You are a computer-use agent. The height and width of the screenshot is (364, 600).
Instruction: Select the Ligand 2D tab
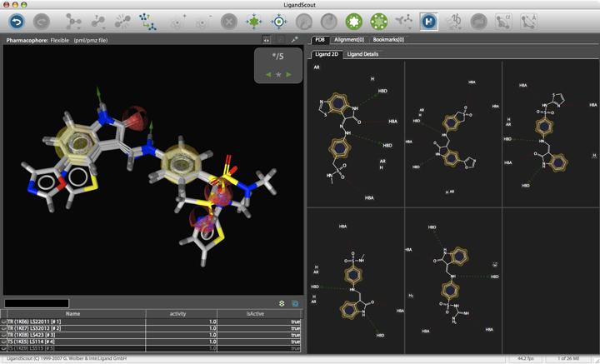(x=327, y=54)
